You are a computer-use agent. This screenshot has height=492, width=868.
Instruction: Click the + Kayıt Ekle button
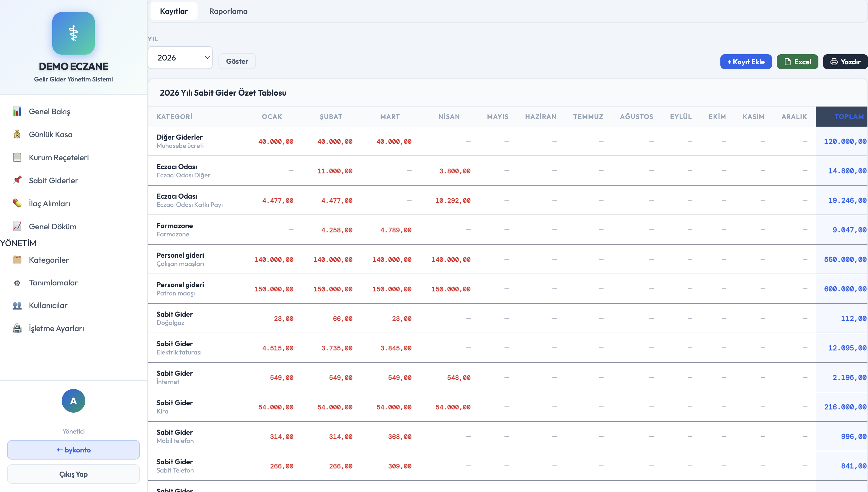[746, 62]
